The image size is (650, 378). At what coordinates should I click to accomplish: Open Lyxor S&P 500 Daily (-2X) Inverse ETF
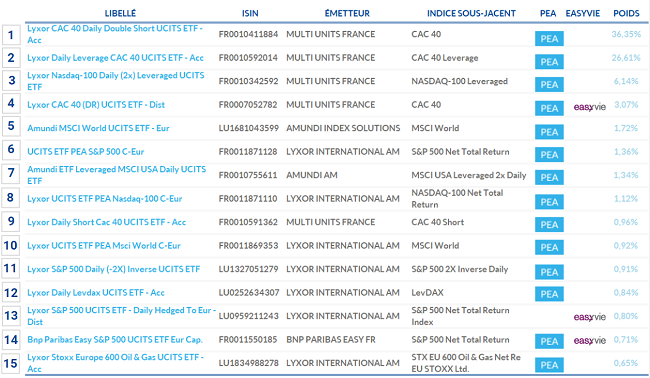coord(114,269)
